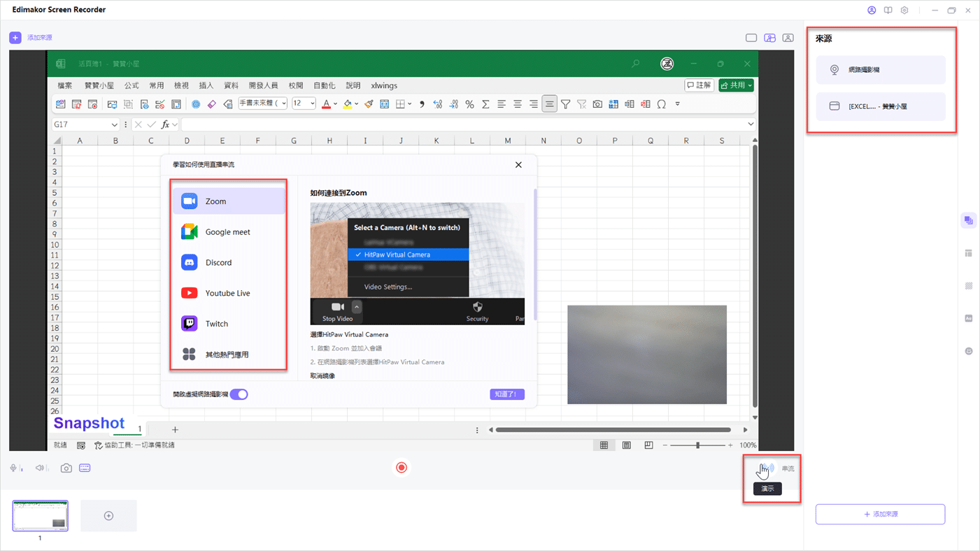Viewport: 980px width, 551px height.
Task: Open the account profile icon in title bar
Action: (x=872, y=10)
